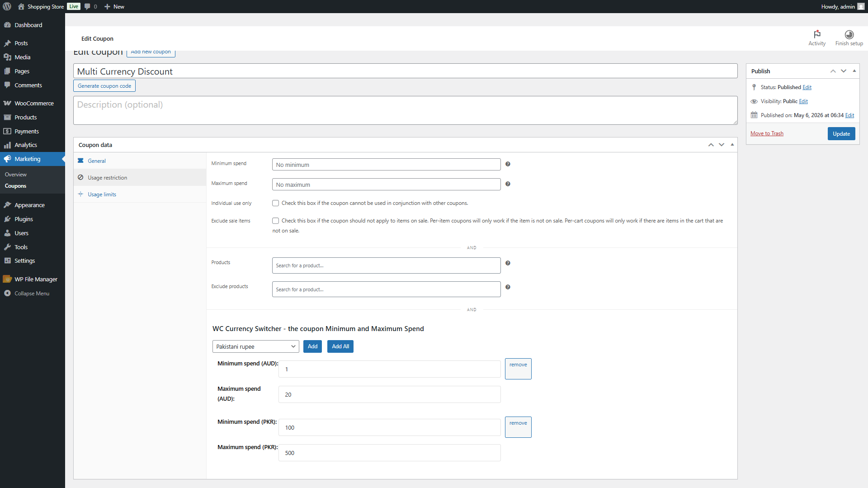The image size is (868, 488).
Task: Click the WordPress logo icon
Action: (x=7, y=6)
